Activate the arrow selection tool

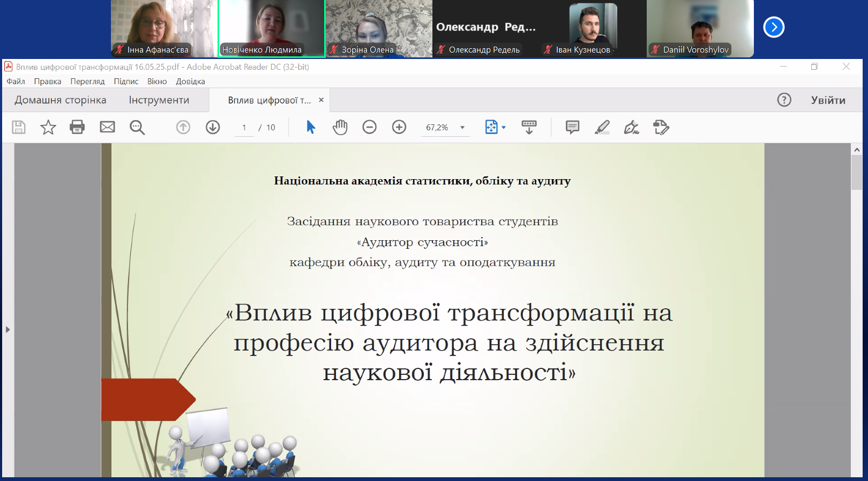[x=311, y=127]
